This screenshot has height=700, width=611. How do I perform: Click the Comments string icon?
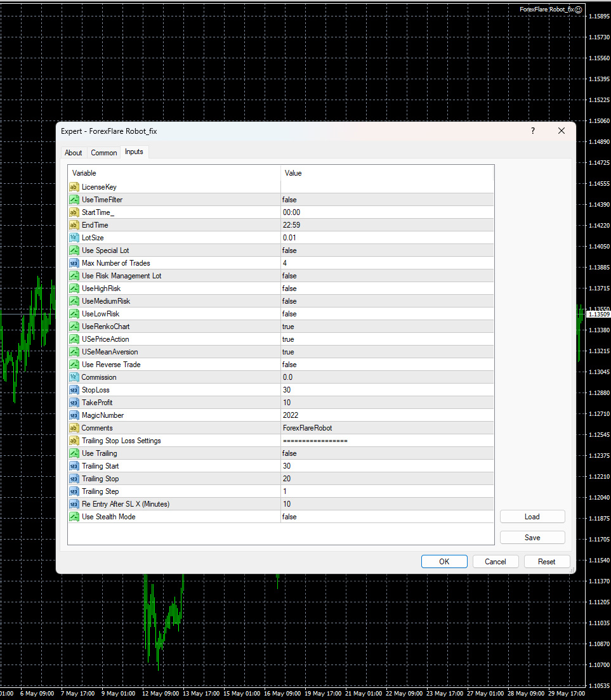click(74, 428)
